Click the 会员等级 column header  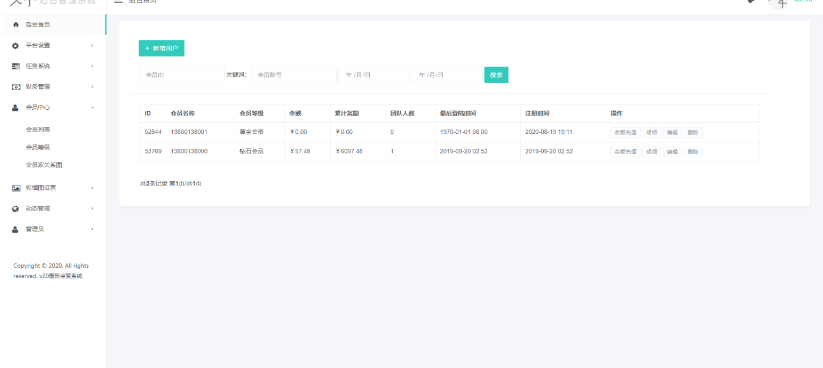(x=251, y=113)
